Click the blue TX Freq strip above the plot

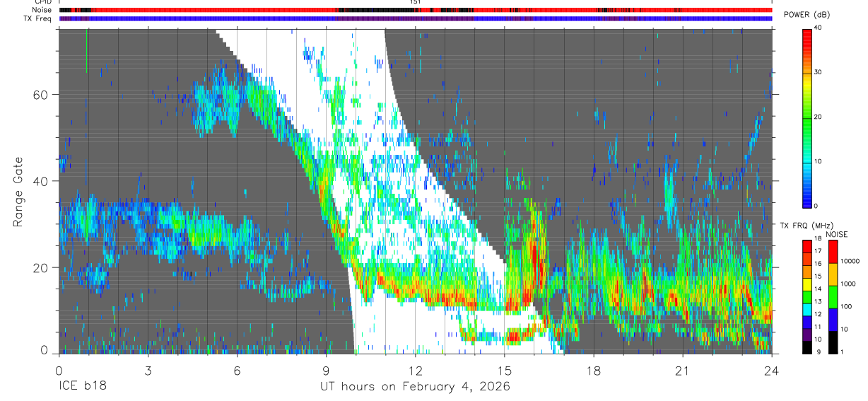click(x=415, y=19)
